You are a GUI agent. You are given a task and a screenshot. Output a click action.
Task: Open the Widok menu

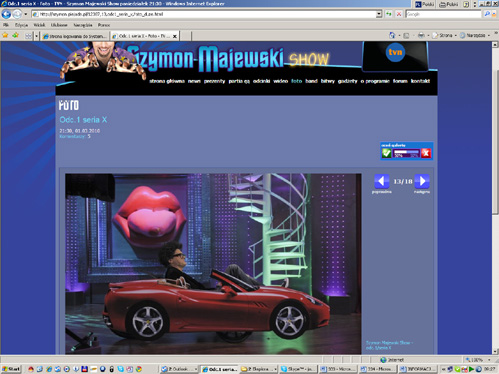tap(39, 25)
